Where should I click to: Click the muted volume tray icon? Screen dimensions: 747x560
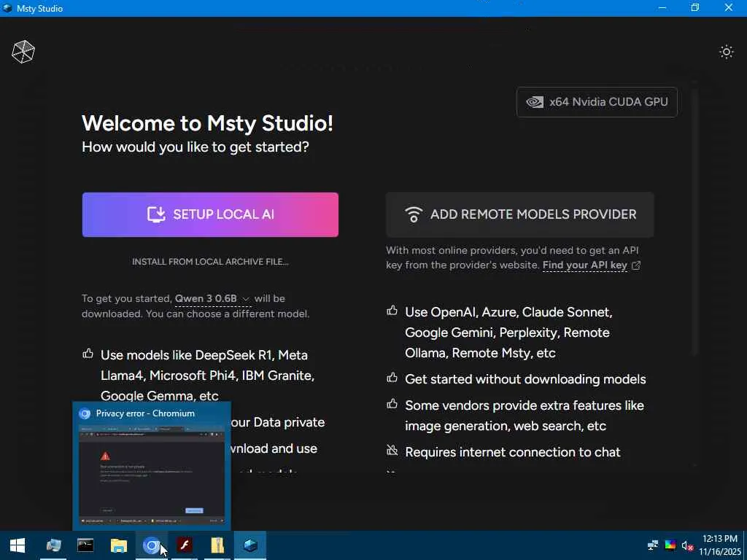(687, 545)
